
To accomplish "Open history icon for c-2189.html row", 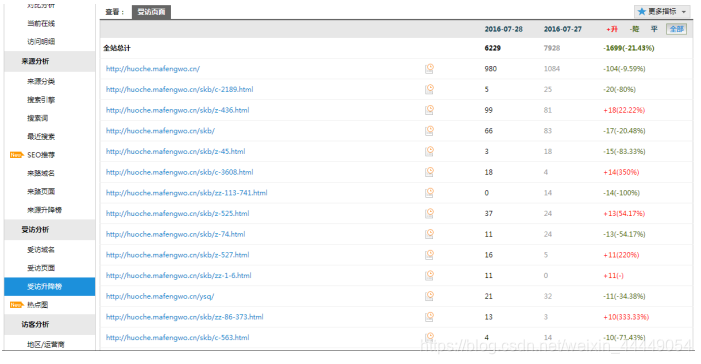I will click(x=429, y=89).
